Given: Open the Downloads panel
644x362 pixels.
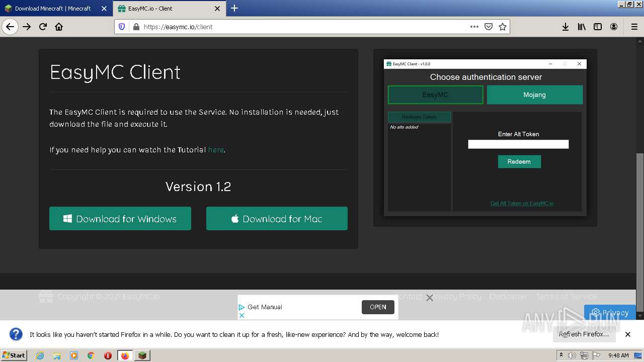Looking at the screenshot, I should (566, 27).
